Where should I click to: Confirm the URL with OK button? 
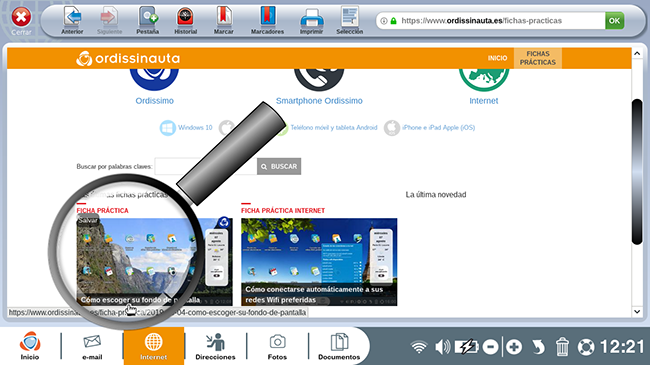pyautogui.click(x=614, y=21)
